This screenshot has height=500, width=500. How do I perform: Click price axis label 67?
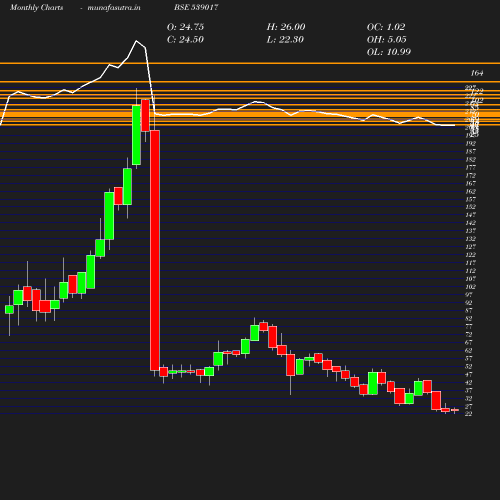click(x=469, y=343)
